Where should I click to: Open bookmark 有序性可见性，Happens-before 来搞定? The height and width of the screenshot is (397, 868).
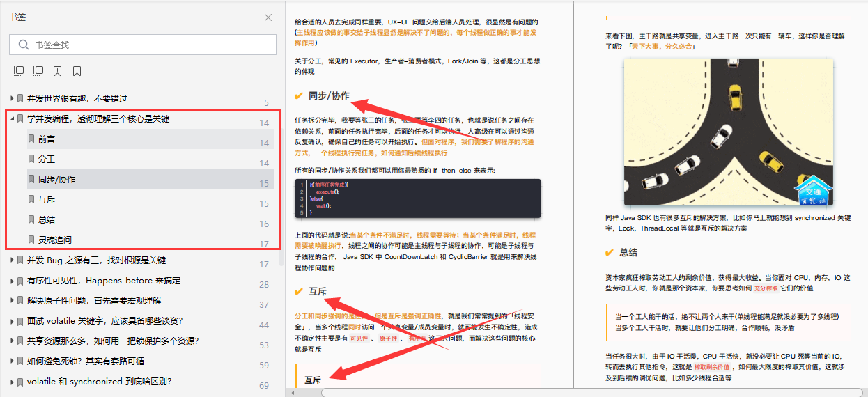coord(104,281)
